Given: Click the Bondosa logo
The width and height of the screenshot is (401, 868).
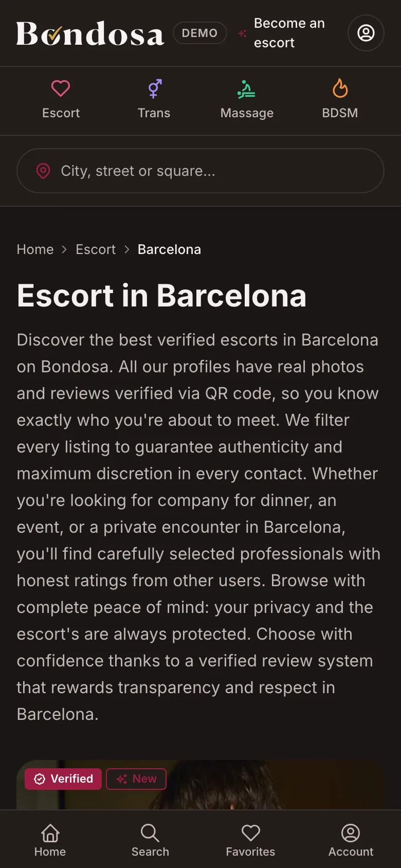Looking at the screenshot, I should 90,33.
